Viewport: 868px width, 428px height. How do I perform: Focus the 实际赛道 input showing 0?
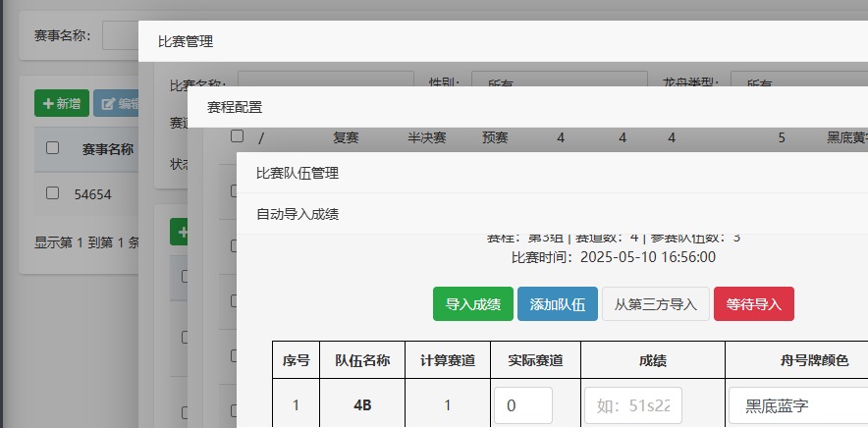tap(523, 405)
